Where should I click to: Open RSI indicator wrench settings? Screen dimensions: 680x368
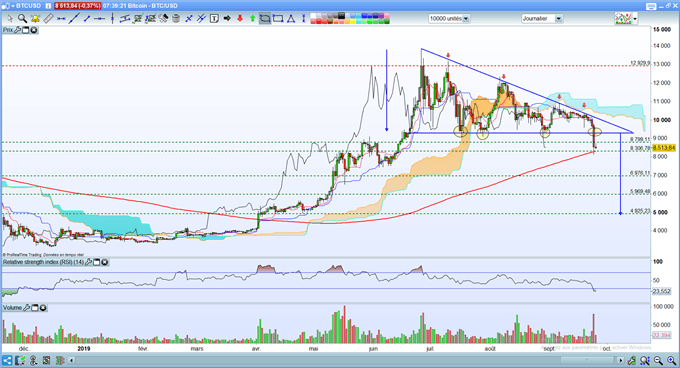88,262
